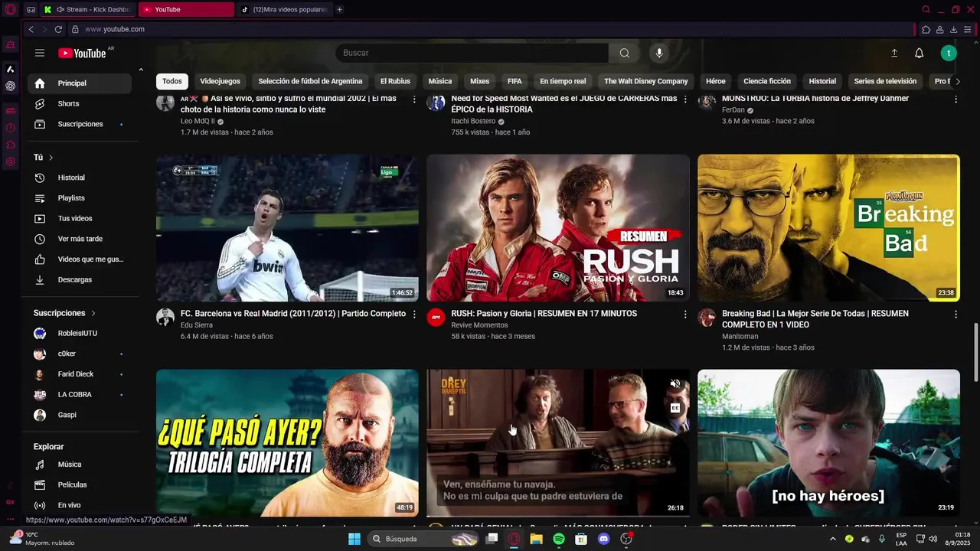Open tab search magnifier in title bar
This screenshot has height=551, width=980.
926,9
